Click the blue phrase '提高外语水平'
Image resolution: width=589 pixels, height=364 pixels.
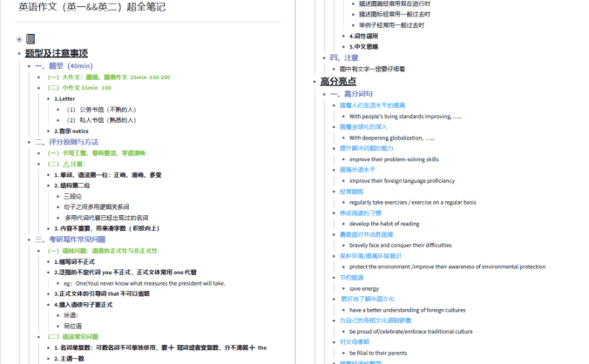point(357,170)
